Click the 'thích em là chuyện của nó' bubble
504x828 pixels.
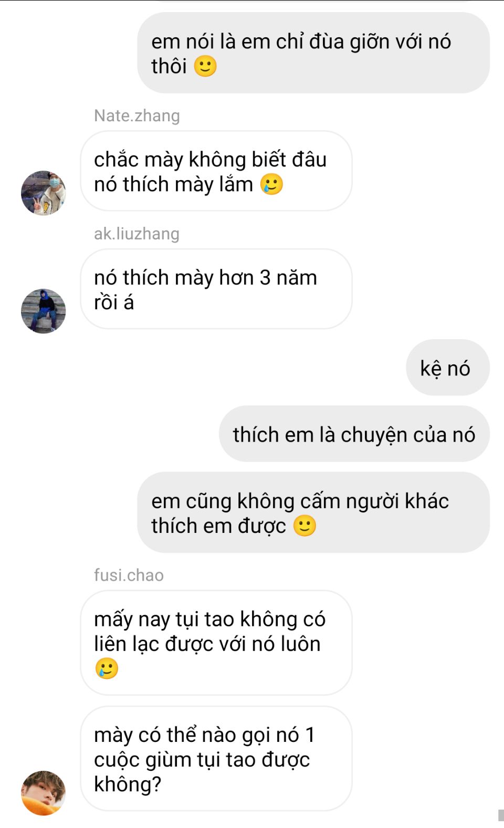[354, 434]
